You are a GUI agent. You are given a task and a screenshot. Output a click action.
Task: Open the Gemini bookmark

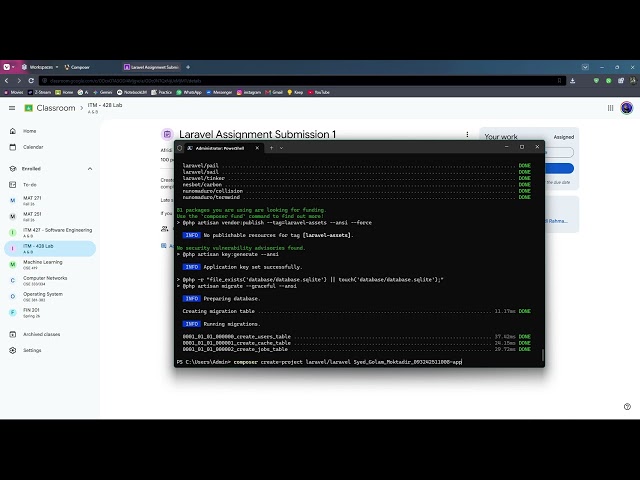[102, 92]
